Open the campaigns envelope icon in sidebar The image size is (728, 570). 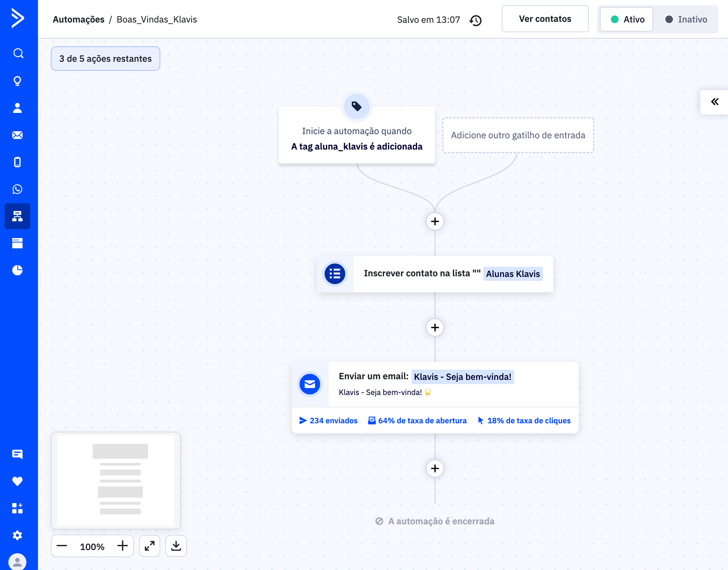pyautogui.click(x=17, y=135)
